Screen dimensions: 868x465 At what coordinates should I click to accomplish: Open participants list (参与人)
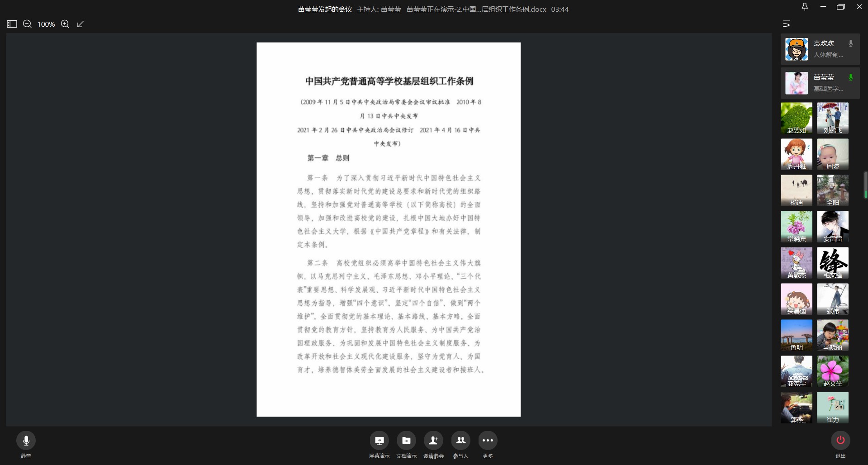coord(460,441)
